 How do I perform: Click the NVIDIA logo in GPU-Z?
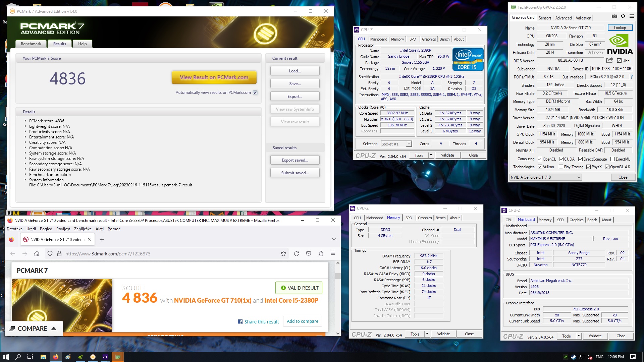click(x=620, y=45)
